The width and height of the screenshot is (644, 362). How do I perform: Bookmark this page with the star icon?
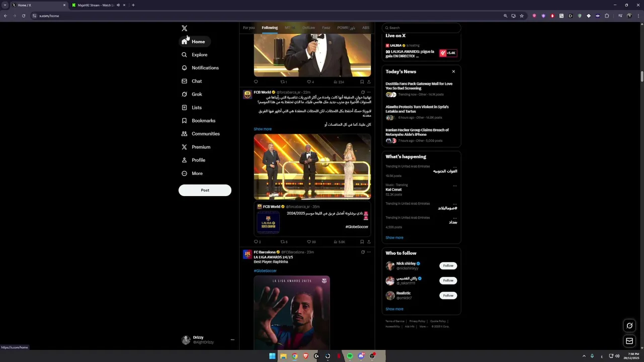(522, 16)
